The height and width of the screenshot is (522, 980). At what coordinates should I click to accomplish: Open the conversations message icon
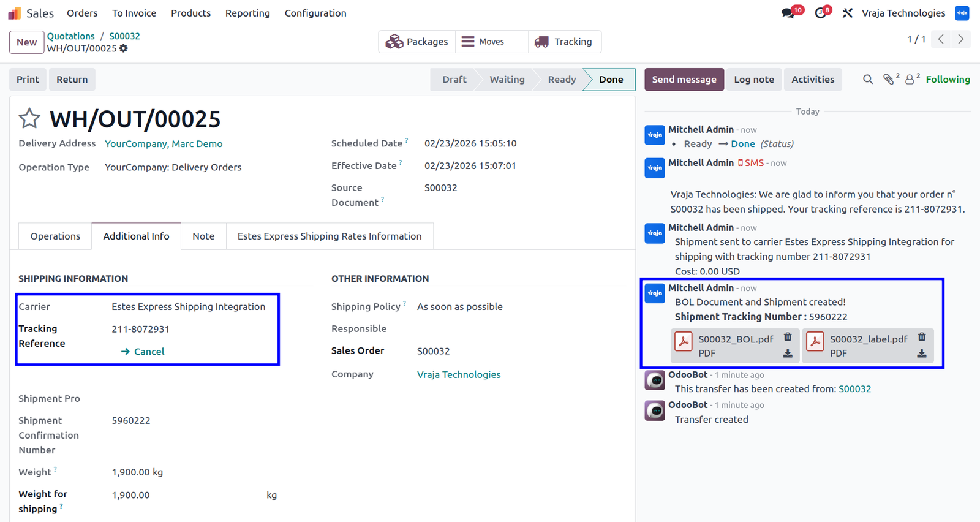click(788, 13)
